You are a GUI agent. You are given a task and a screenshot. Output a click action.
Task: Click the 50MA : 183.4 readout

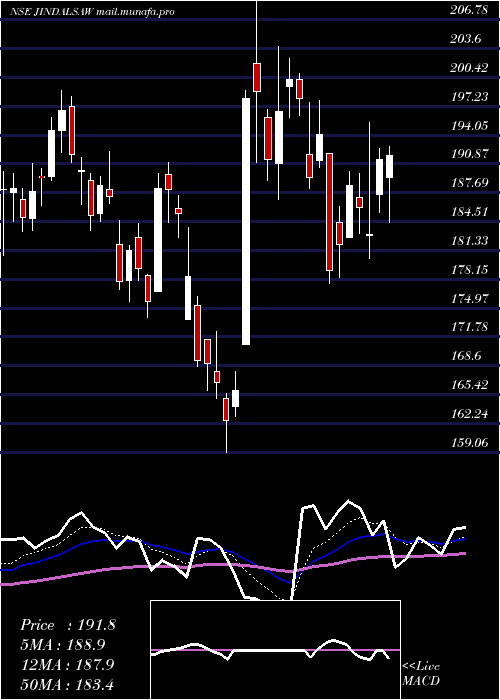(x=69, y=685)
